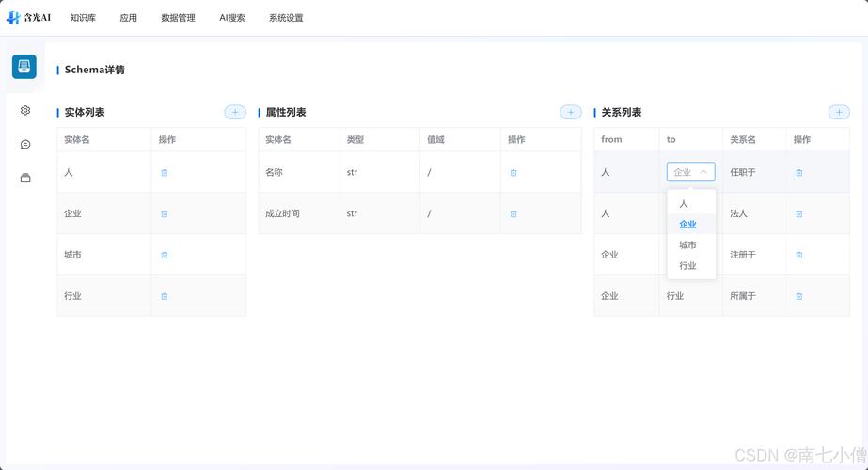Select the blue knowledge base sidebar icon

[x=24, y=67]
